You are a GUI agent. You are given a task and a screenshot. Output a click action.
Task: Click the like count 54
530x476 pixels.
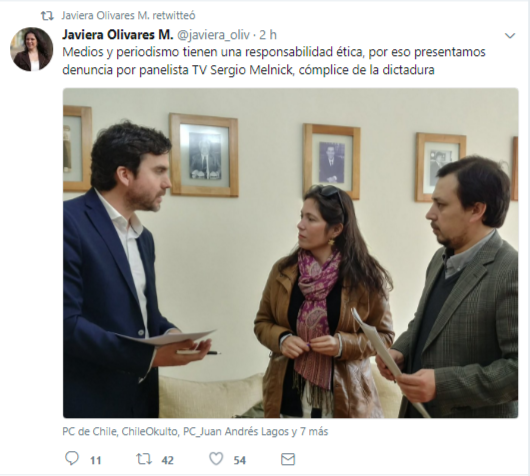tap(239, 460)
